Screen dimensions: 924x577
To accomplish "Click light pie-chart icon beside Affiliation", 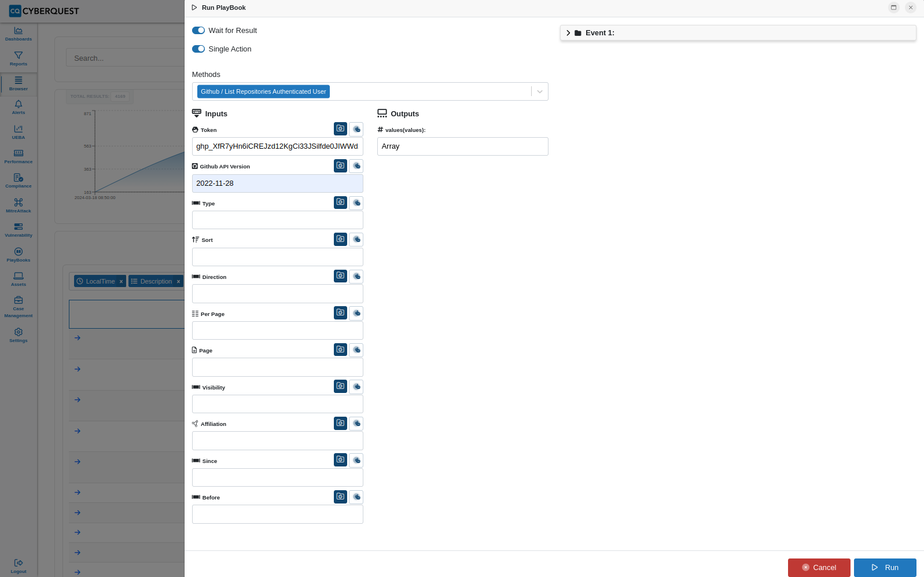I will coord(356,423).
